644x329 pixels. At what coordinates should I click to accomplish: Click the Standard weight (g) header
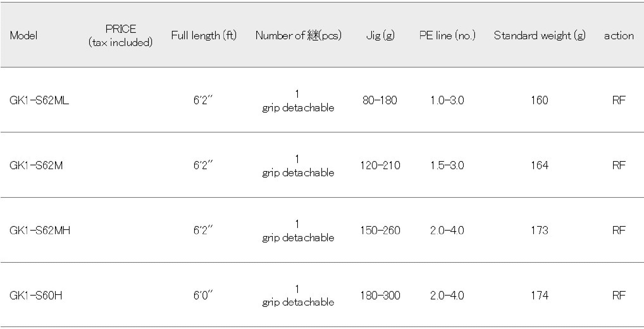[x=539, y=35]
